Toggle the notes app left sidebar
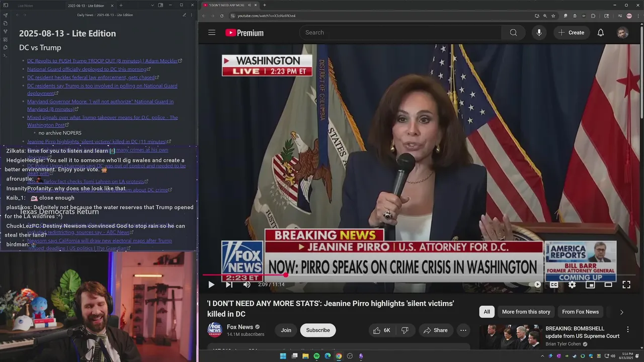This screenshot has height=362, width=644. coord(6,6)
